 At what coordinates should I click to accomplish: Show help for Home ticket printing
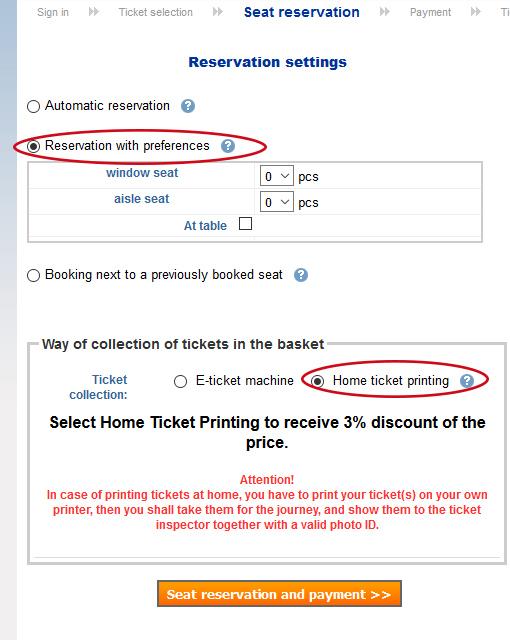tap(467, 381)
